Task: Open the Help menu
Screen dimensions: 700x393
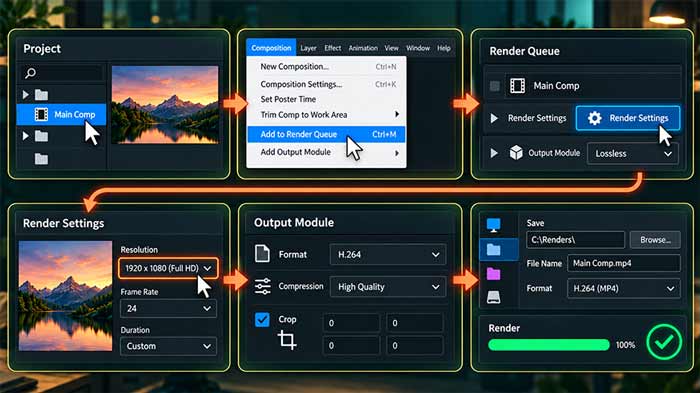Action: [444, 48]
